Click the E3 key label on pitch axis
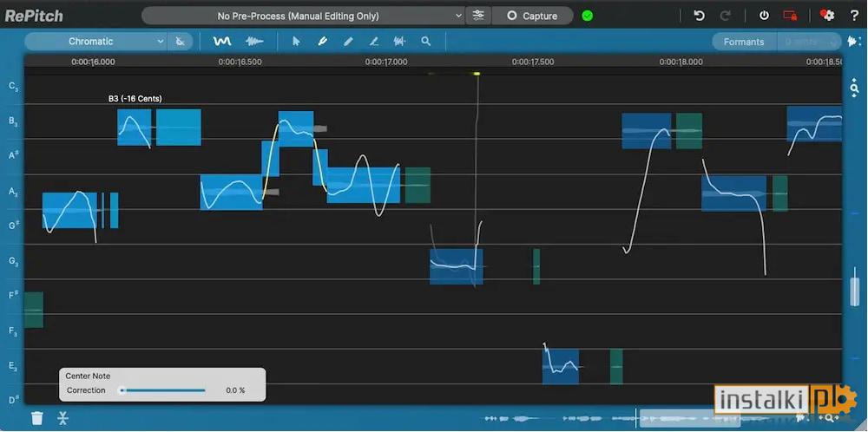The image size is (868, 432). coord(14,366)
